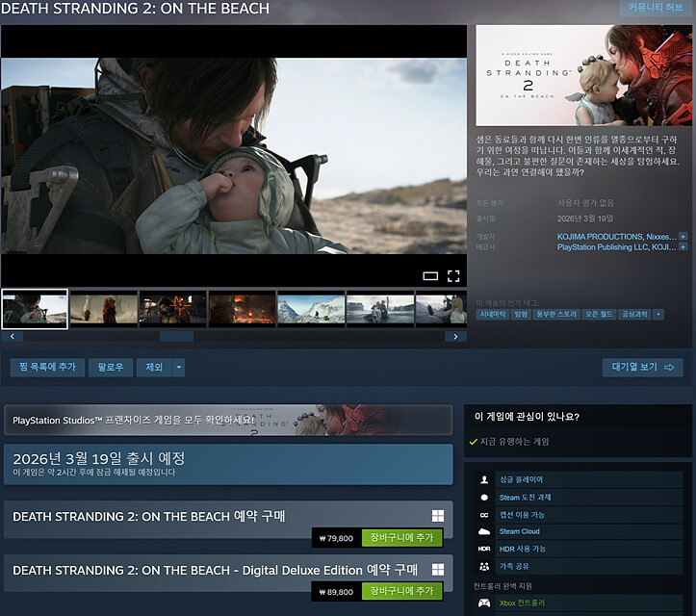Click the 시네마틱 tag
696x616 pixels.
(x=493, y=314)
